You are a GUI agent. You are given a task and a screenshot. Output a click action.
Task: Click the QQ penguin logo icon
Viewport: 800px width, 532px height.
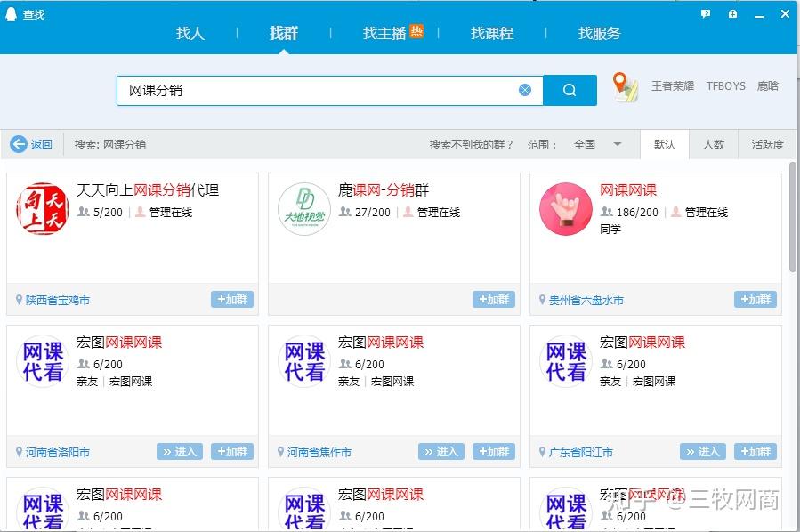[x=11, y=13]
